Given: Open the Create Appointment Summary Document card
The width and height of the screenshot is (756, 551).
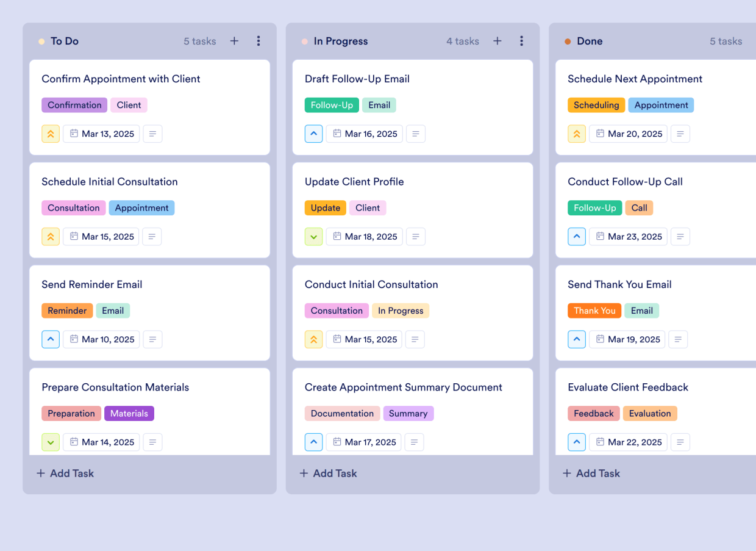Looking at the screenshot, I should click(x=404, y=387).
